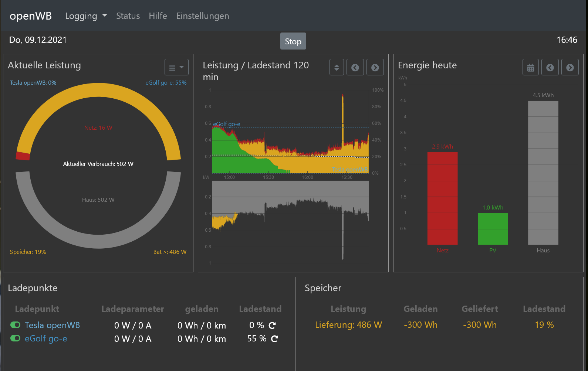Click the openWB brand logo

pyautogui.click(x=31, y=16)
